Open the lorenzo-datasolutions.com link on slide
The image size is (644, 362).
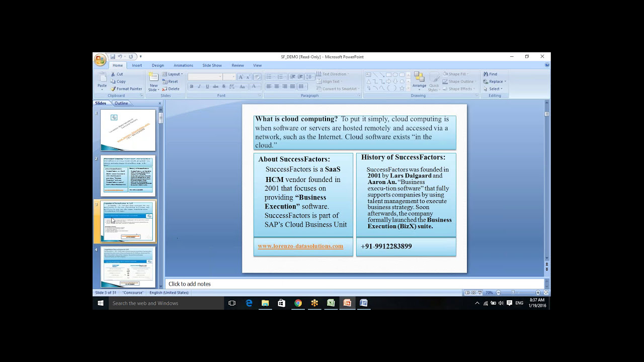300,246
